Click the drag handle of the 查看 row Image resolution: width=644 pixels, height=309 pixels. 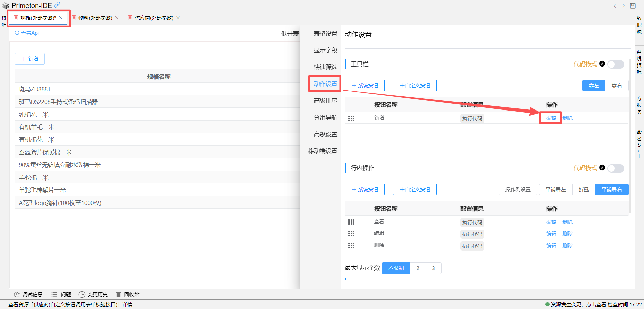(351, 222)
